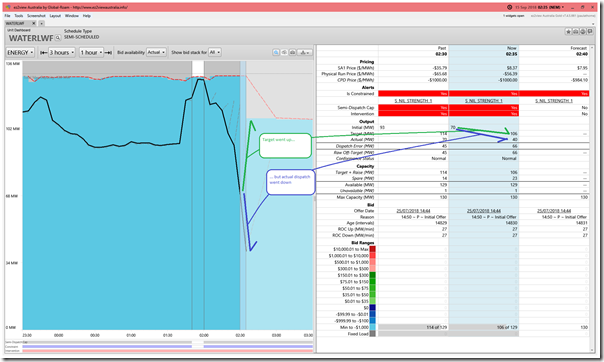Open S_NIL_STRENGTH_1 link in Past column
The width and height of the screenshot is (604, 362).
click(413, 101)
